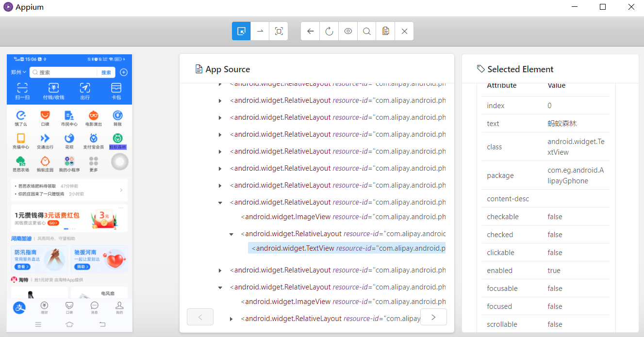
Task: Tap the 电影演出 icon
Action: 94,115
